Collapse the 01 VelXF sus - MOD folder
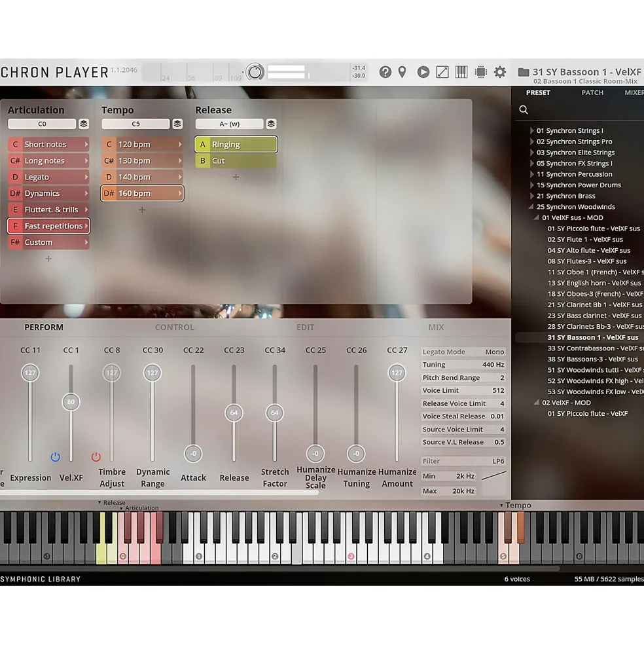This screenshot has height=645, width=644. pyautogui.click(x=537, y=217)
